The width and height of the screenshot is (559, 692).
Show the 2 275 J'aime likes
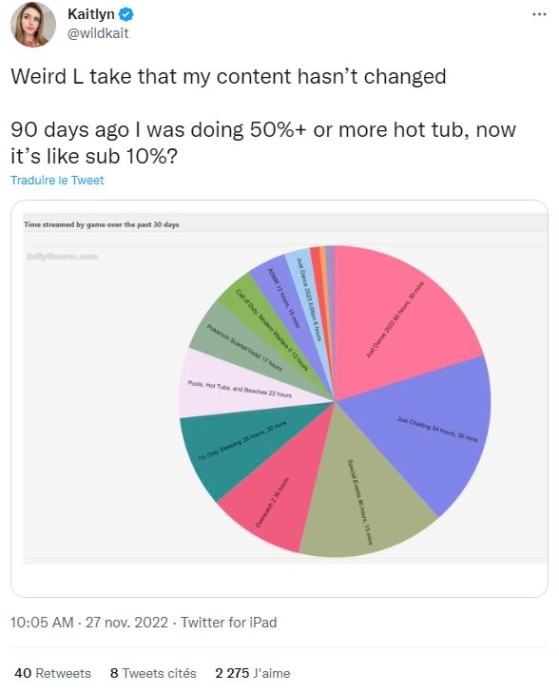pyautogui.click(x=253, y=673)
